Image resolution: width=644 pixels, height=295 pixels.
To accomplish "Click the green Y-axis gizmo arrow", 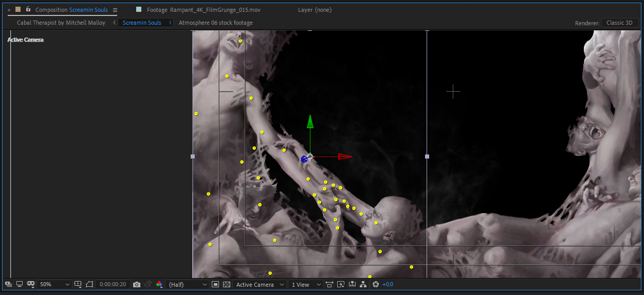I will (310, 122).
